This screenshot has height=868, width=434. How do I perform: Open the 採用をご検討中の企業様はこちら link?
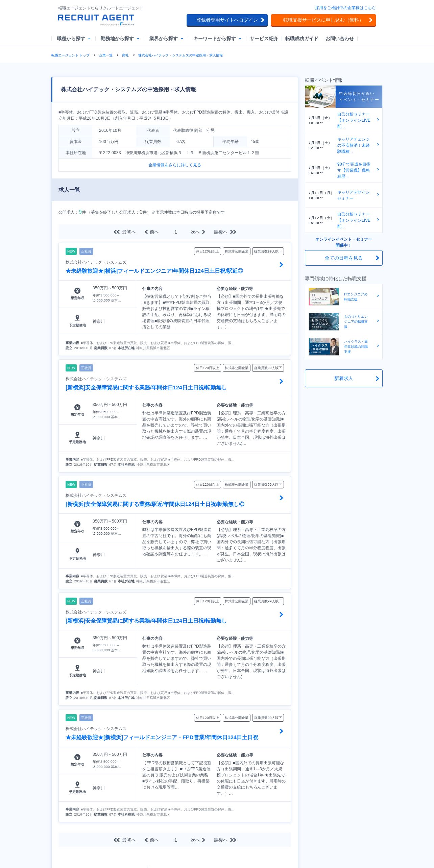click(x=345, y=8)
